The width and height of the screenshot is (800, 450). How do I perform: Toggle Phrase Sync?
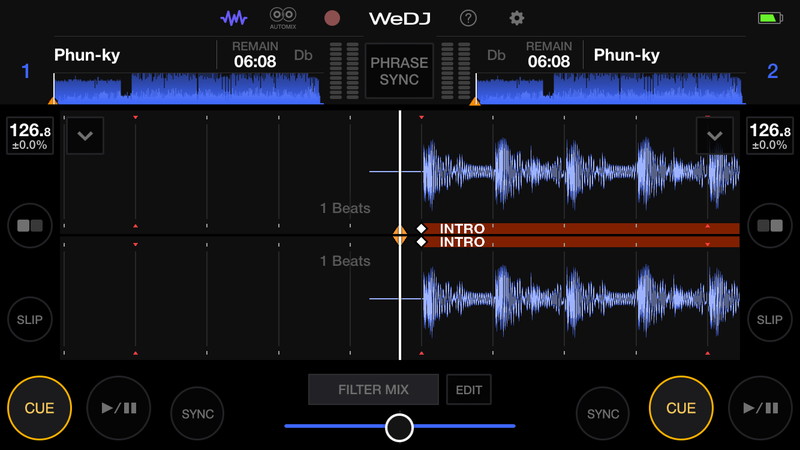(399, 71)
